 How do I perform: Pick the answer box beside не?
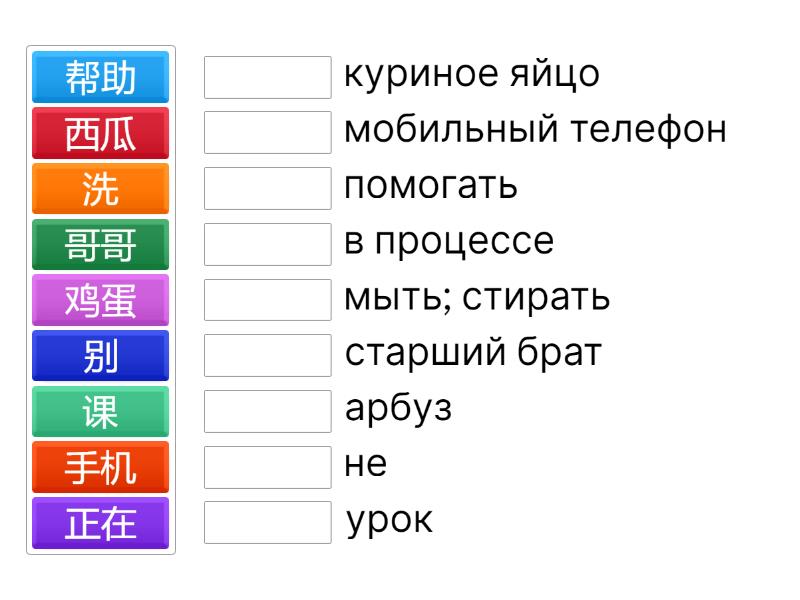(267, 467)
